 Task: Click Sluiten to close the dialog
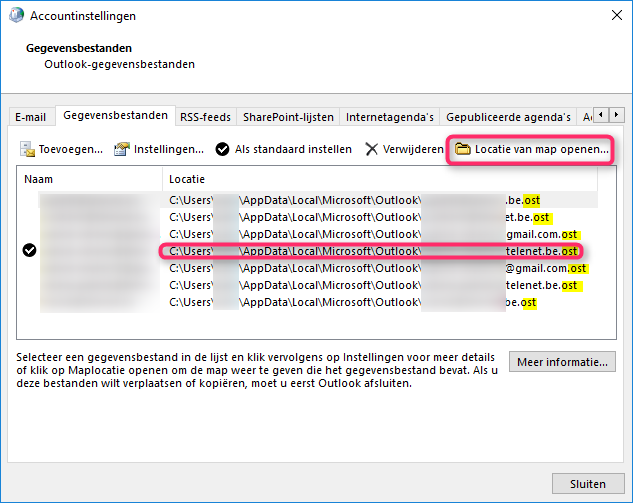pyautogui.click(x=588, y=484)
